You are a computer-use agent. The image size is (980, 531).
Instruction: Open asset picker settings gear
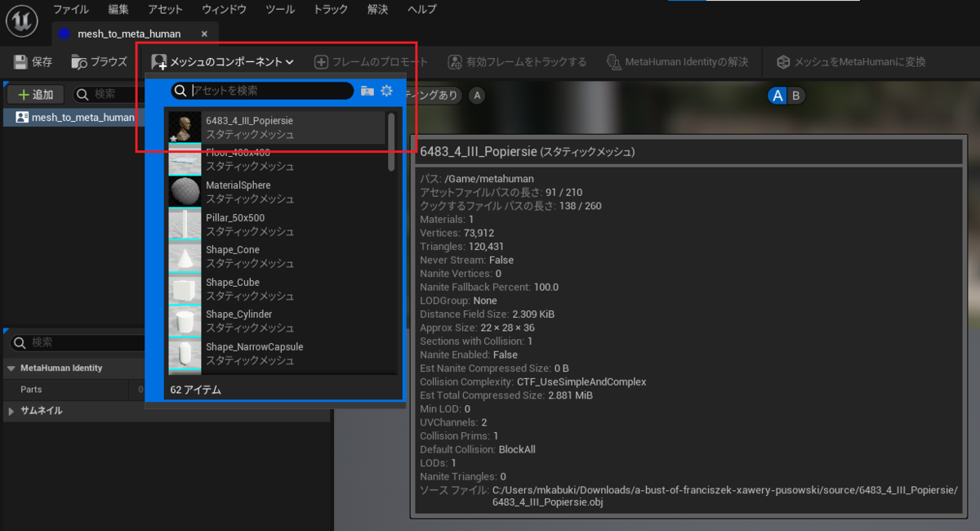tap(387, 91)
